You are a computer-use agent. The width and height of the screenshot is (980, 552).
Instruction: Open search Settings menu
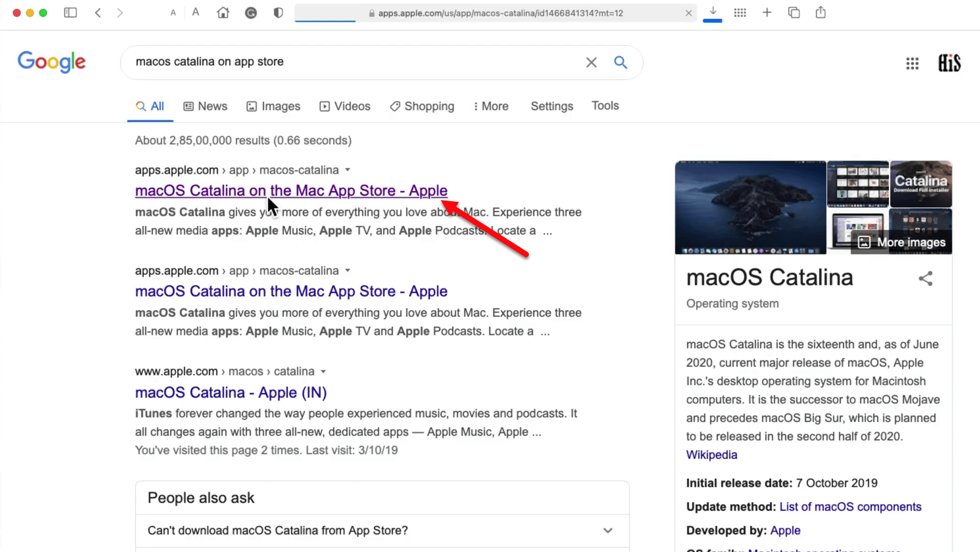(x=552, y=106)
